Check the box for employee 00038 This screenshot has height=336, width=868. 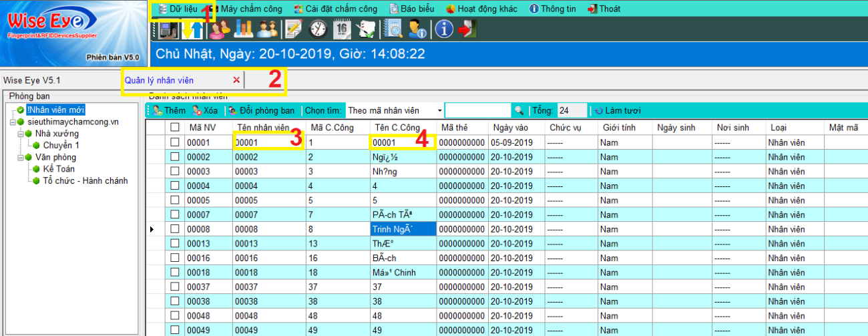coord(175,302)
